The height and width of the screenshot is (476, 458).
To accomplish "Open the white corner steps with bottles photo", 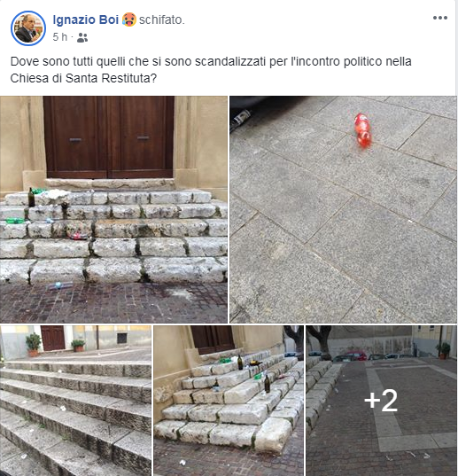I will click(229, 401).
